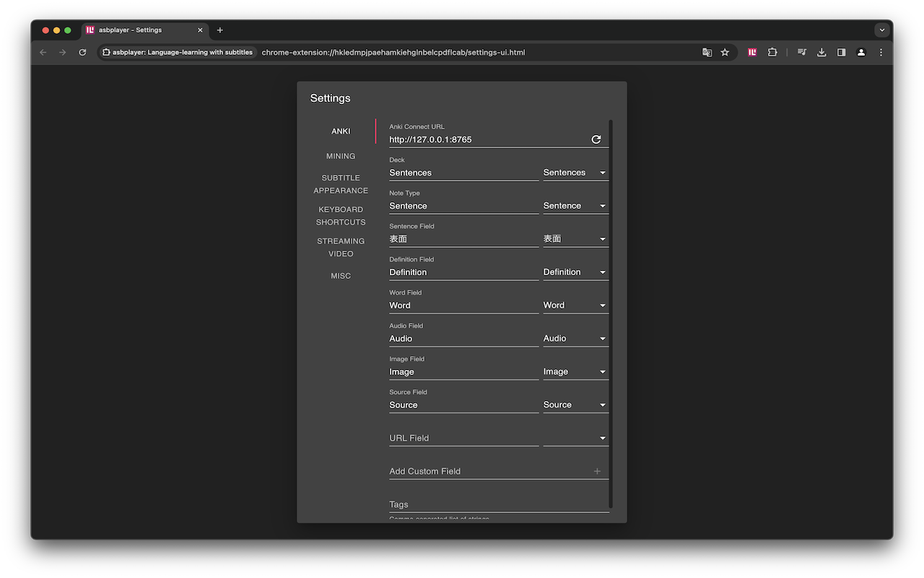Open the empty URL Field dropdown
The width and height of the screenshot is (924, 578).
pyautogui.click(x=575, y=439)
